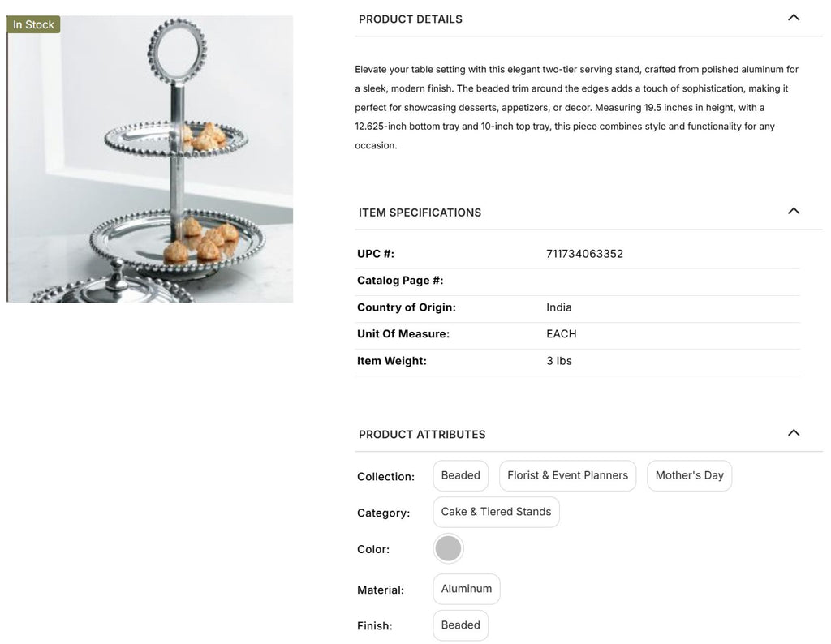
Task: Click the Beaded chip in the Finish row
Action: click(460, 625)
